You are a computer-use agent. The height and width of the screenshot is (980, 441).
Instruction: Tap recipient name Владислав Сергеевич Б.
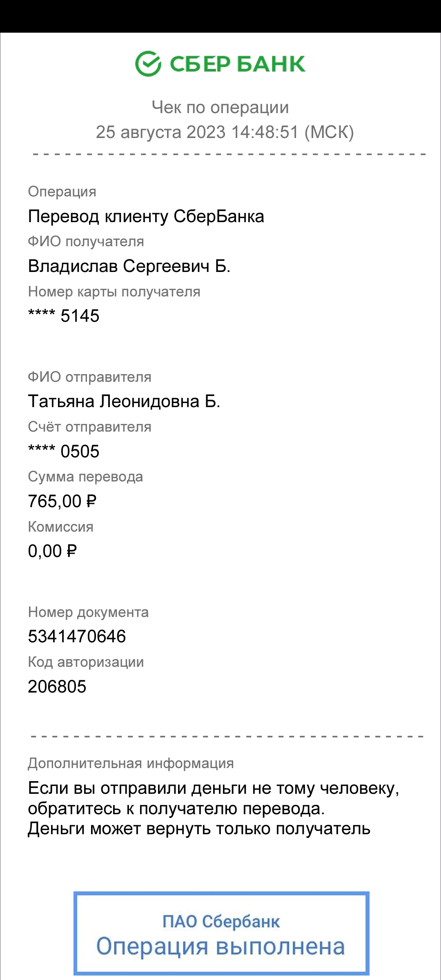point(129,266)
